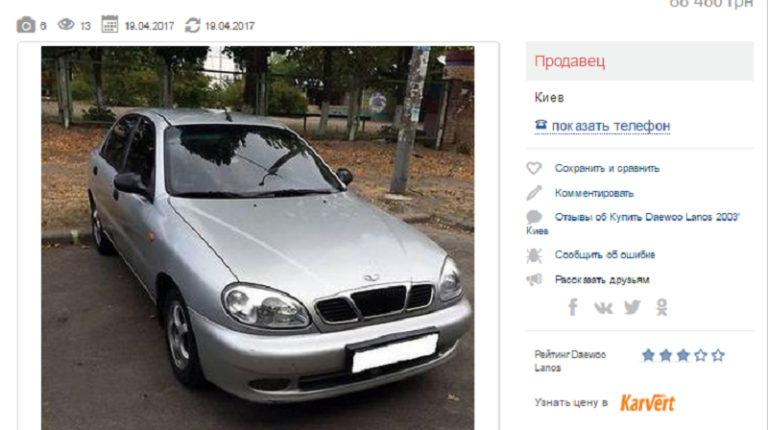Click 'Сообщить об ошибке' link

pos(605,255)
